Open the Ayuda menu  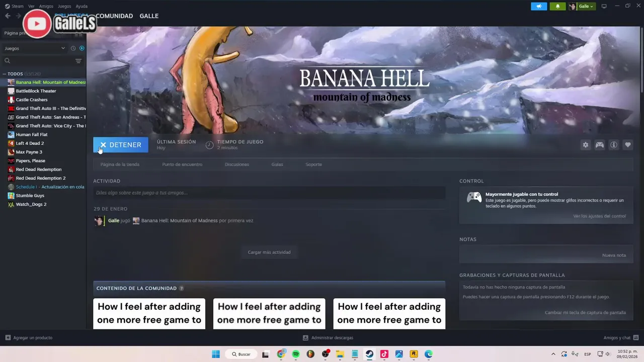click(82, 6)
